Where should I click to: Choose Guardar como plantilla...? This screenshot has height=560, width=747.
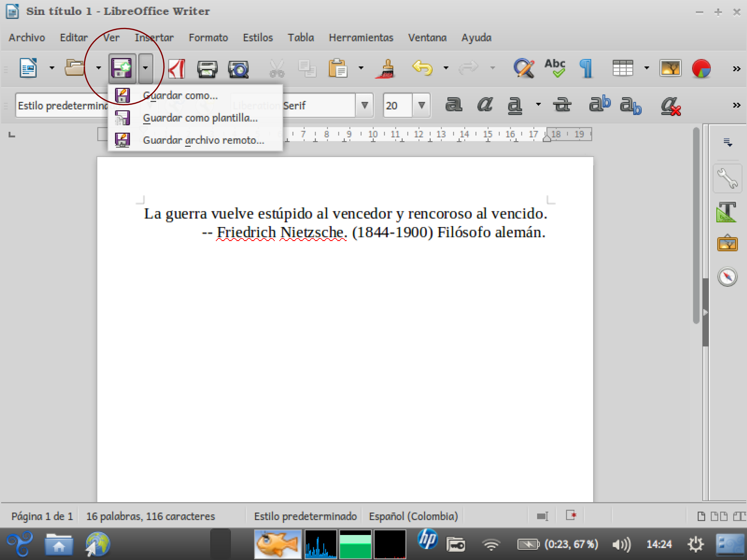pos(195,118)
